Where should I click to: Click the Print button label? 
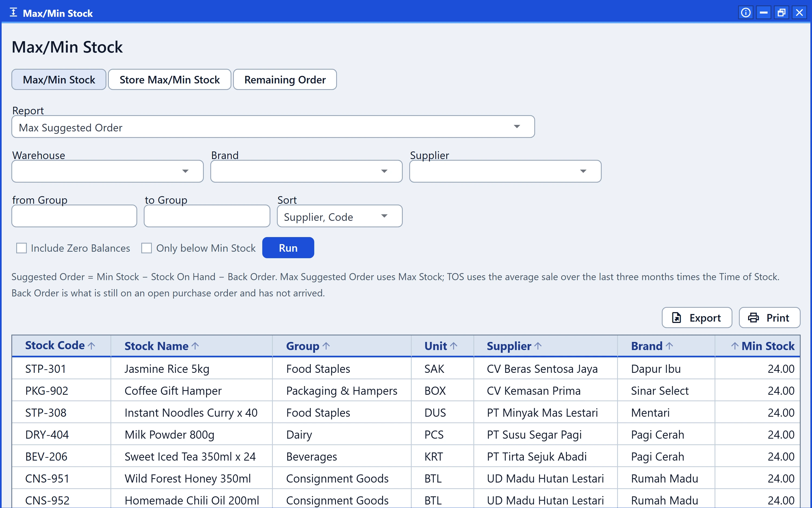(778, 318)
